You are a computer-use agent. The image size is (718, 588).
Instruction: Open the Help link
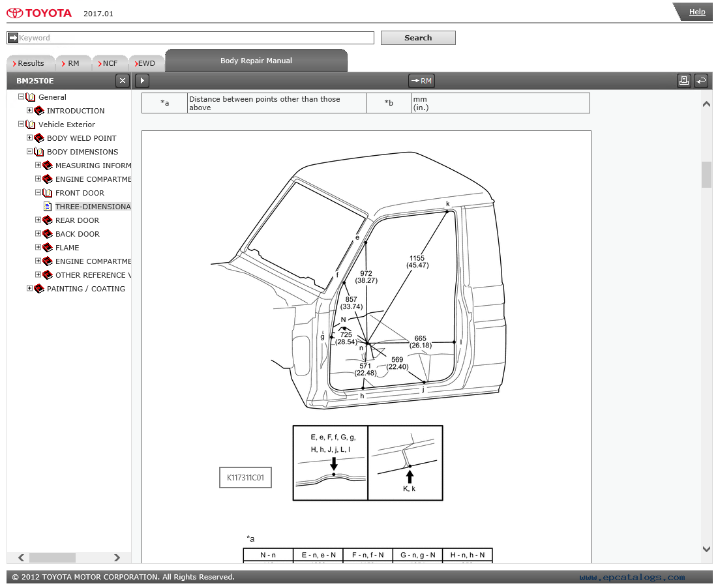click(x=697, y=12)
